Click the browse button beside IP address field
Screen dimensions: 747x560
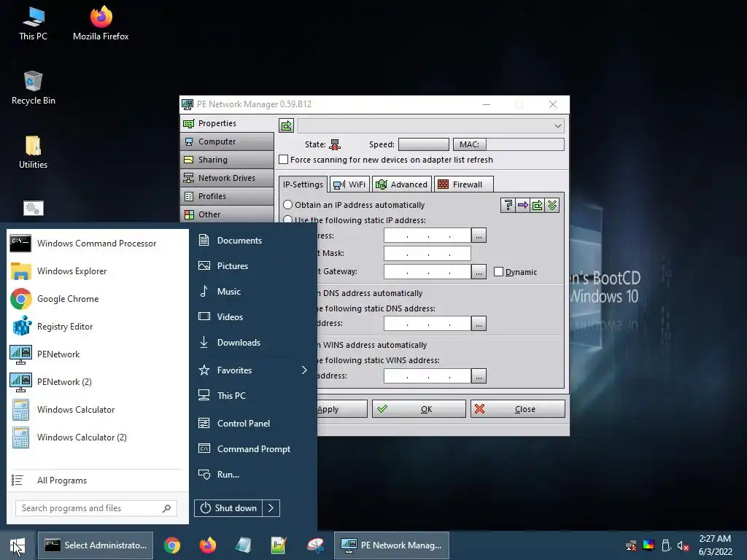pyautogui.click(x=479, y=236)
